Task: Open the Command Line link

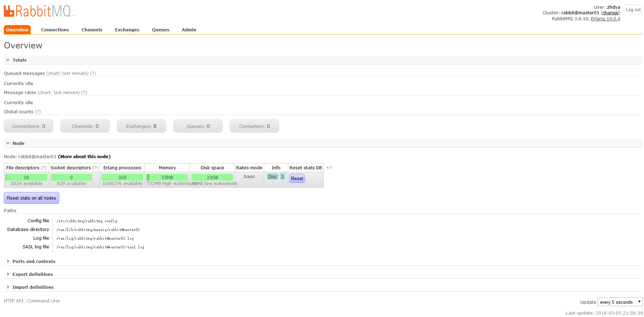Action: click(44, 301)
